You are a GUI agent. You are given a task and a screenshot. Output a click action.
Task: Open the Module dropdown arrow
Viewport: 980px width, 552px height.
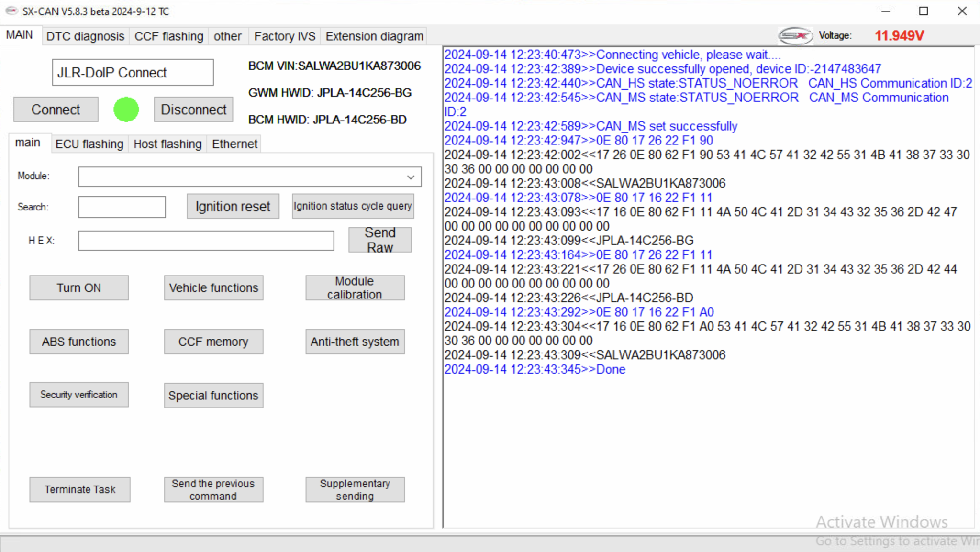tap(411, 177)
